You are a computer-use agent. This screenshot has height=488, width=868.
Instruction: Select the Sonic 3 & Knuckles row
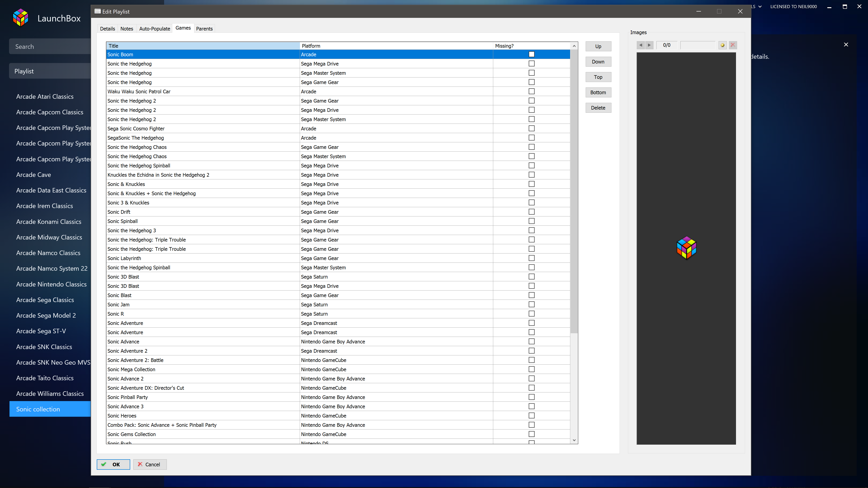coord(338,202)
